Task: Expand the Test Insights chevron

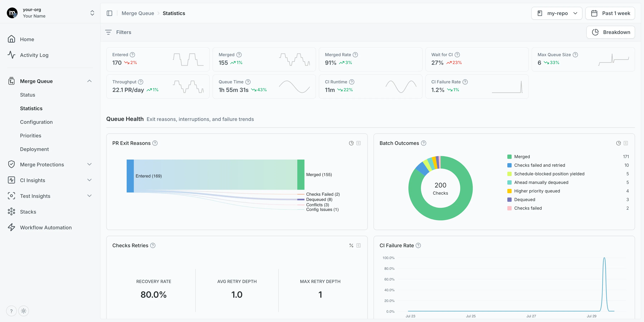Action: (89, 196)
